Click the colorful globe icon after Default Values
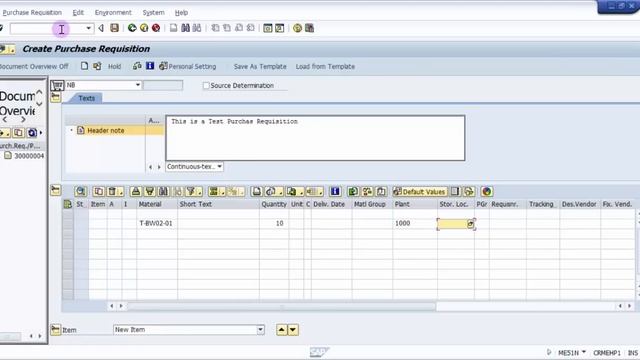Image resolution: width=640 pixels, height=360 pixels. coord(487,191)
